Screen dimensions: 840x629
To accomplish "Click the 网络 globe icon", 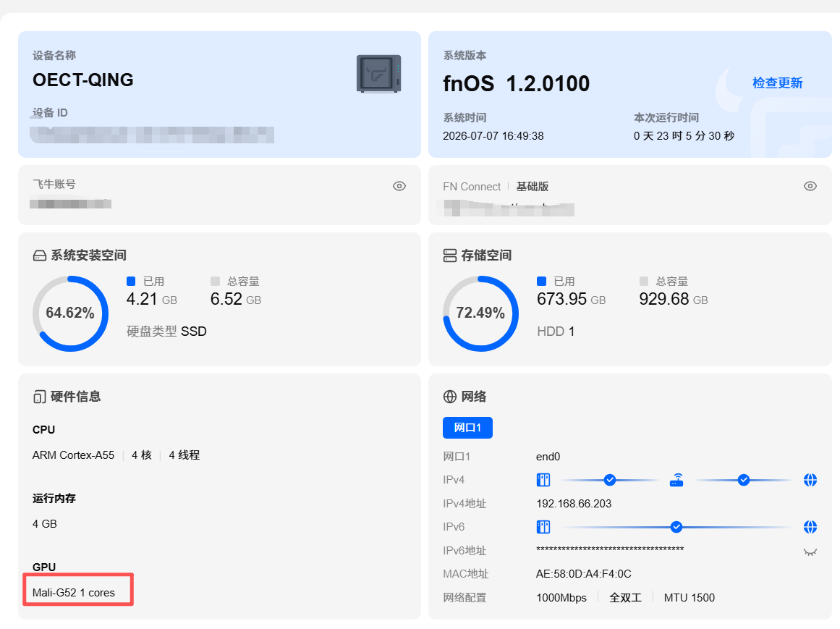I will (x=450, y=397).
